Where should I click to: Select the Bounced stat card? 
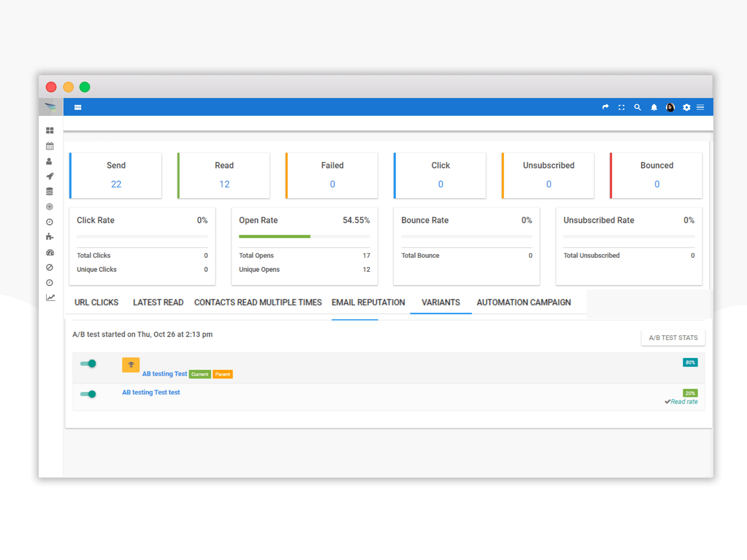pos(656,175)
